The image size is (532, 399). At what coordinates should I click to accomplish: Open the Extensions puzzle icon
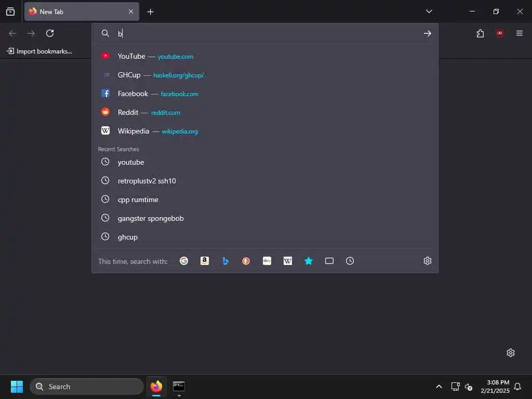pyautogui.click(x=480, y=33)
